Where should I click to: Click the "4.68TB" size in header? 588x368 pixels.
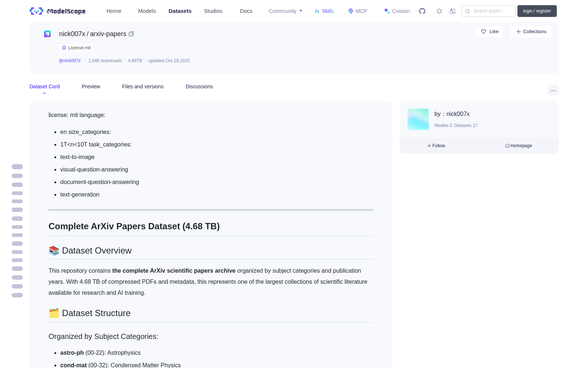point(135,61)
